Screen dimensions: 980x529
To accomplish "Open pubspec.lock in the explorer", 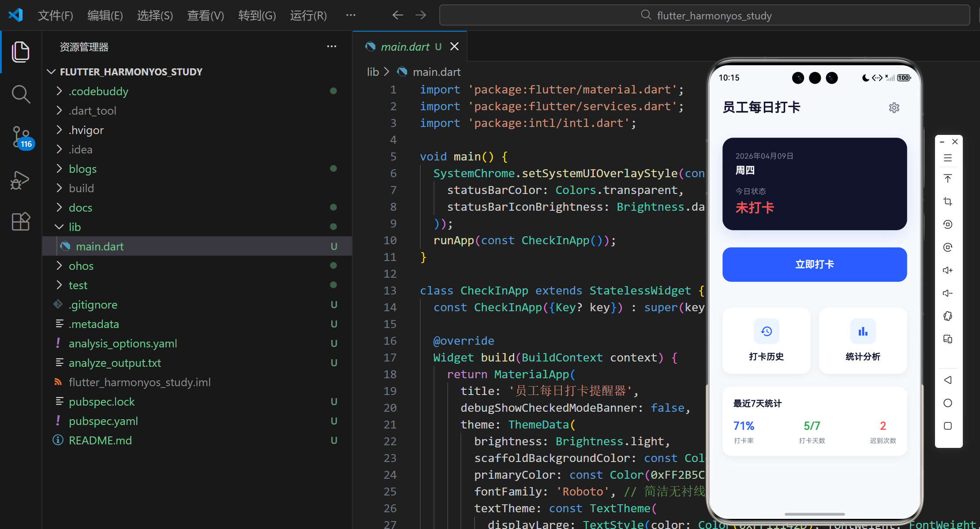I will (x=197, y=402).
